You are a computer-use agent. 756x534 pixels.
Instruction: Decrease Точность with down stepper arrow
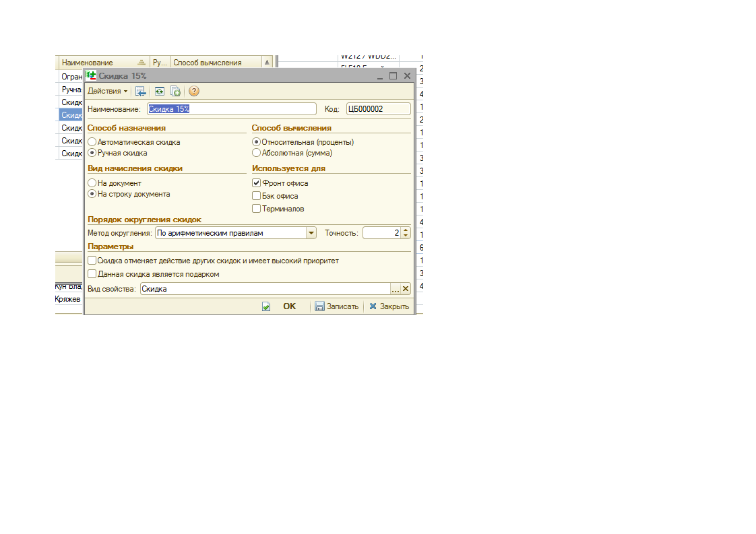point(406,236)
